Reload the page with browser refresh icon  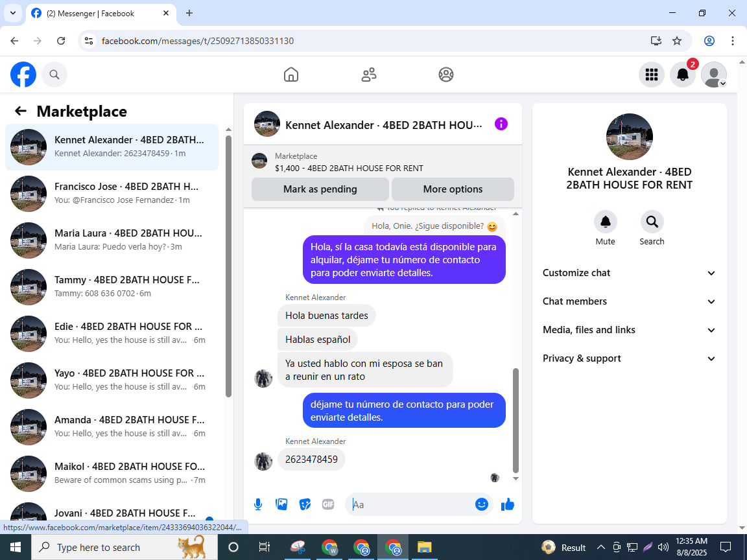[61, 41]
